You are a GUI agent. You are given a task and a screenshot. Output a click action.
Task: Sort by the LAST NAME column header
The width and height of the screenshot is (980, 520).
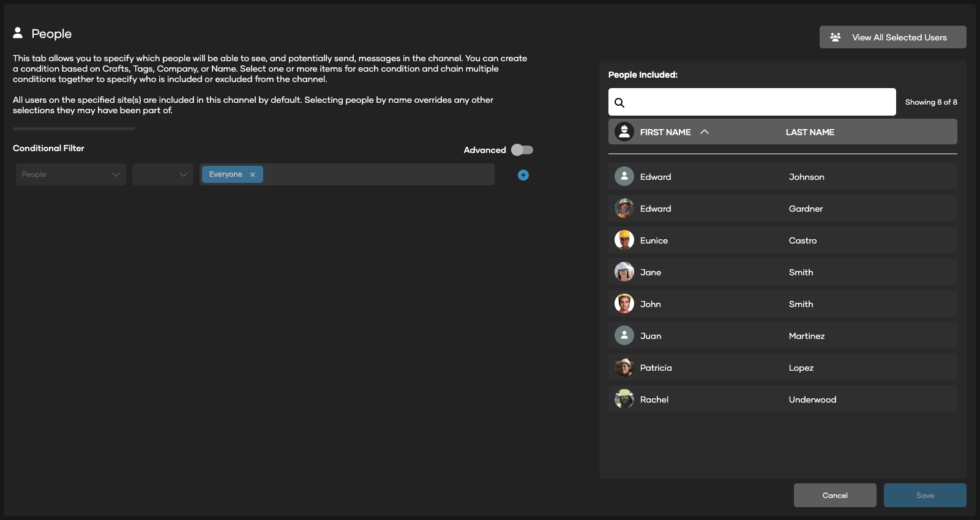810,132
